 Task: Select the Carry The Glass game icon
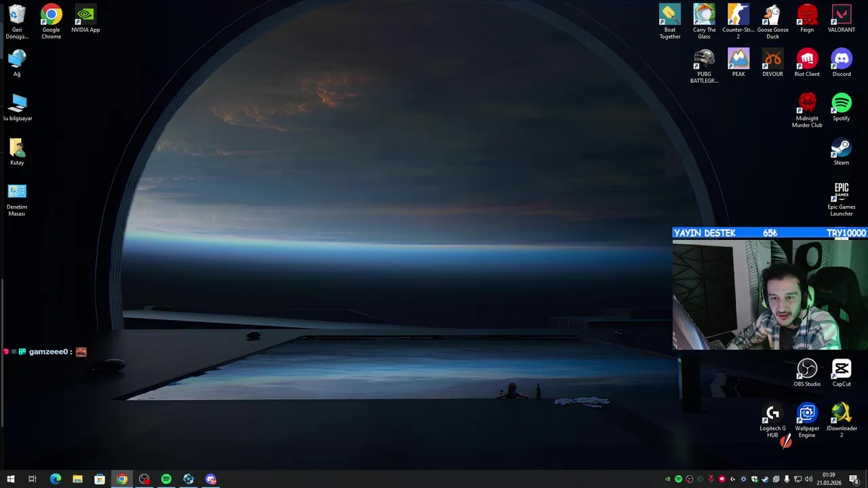[x=704, y=22]
